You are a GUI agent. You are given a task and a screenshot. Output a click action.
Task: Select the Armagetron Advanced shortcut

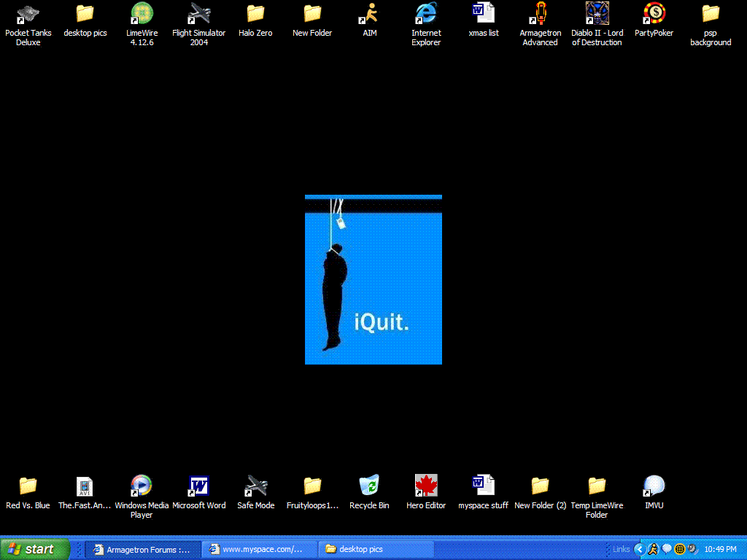[x=540, y=14]
